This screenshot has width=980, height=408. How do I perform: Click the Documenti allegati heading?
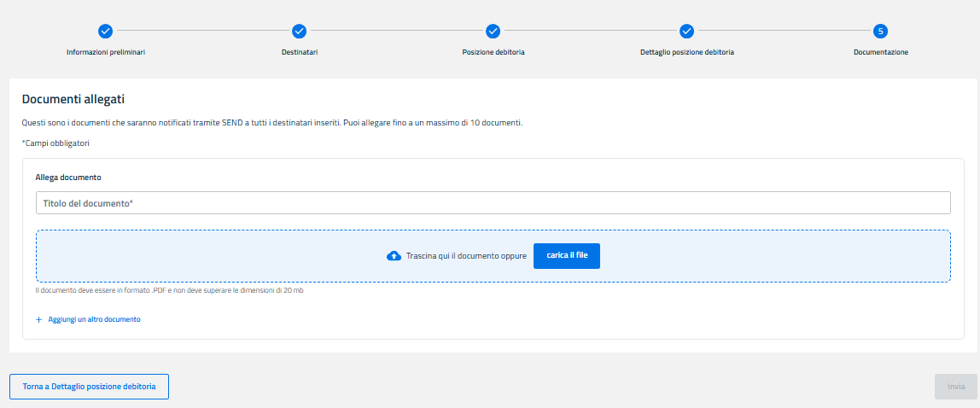pyautogui.click(x=73, y=100)
